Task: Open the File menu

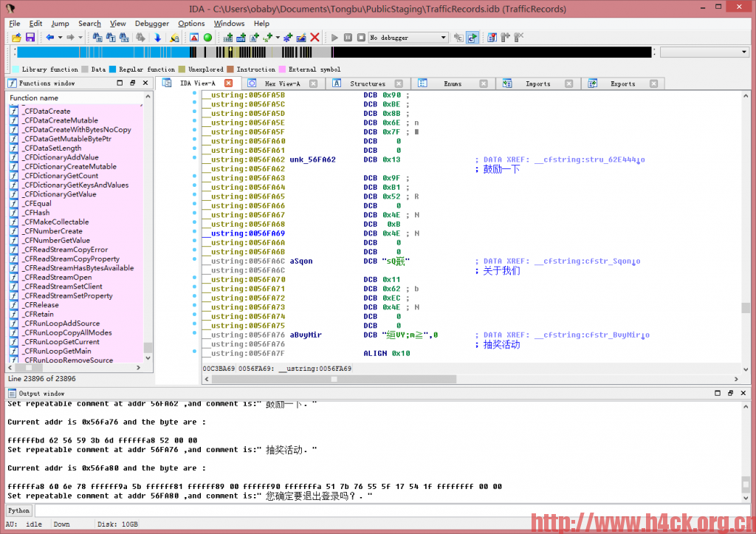Action: [15, 23]
